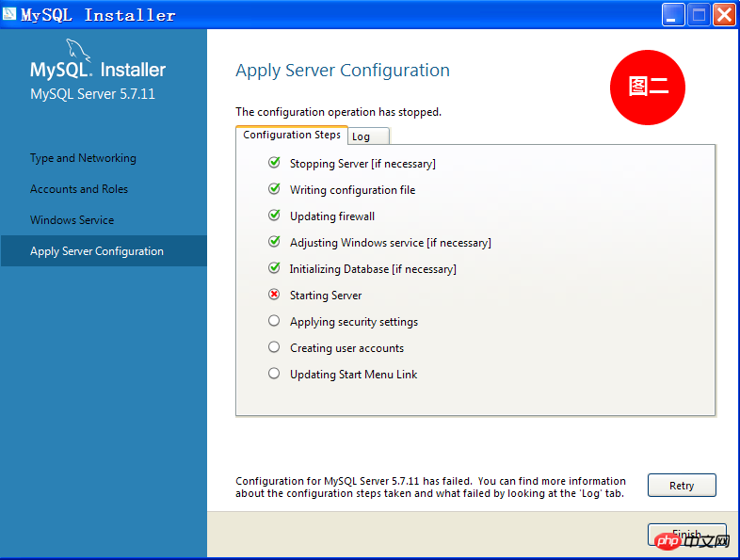Click the red error icon beside Starting Server
The height and width of the screenshot is (560, 740).
click(274, 295)
